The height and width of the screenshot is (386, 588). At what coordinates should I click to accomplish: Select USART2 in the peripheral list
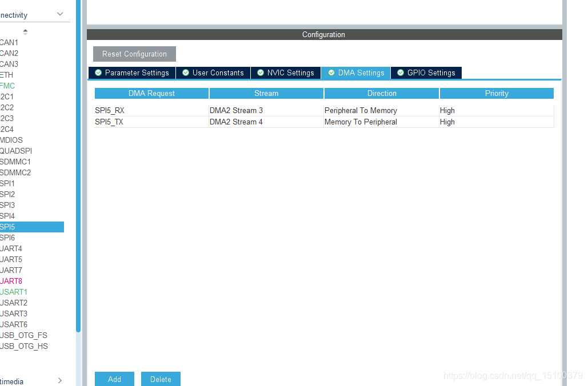tap(14, 303)
